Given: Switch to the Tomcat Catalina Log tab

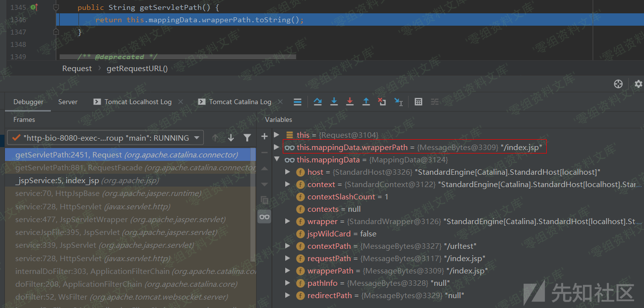Looking at the screenshot, I should coord(240,102).
